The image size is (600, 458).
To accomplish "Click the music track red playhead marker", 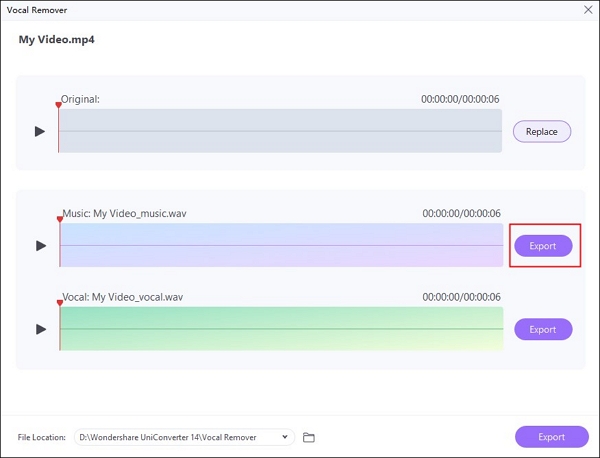I will [59, 219].
